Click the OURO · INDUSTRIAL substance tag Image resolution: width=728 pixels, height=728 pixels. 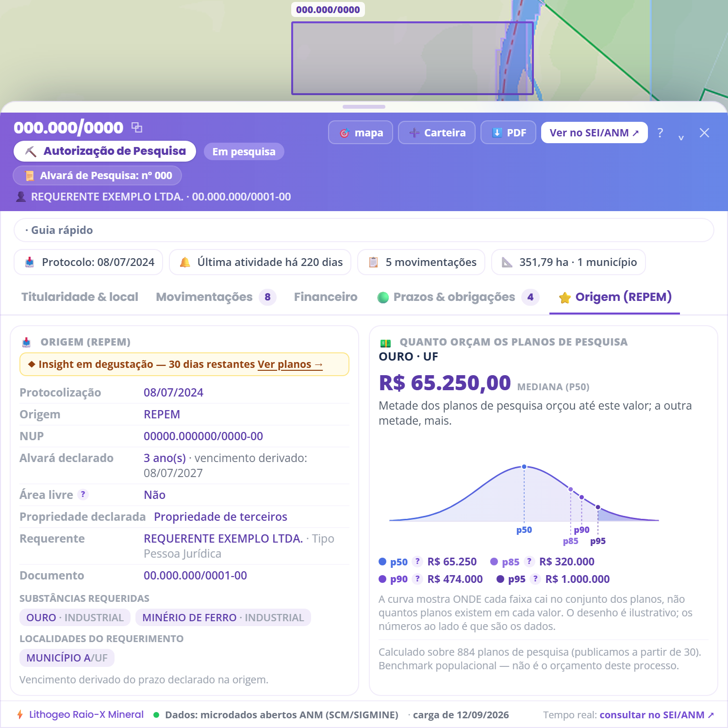(75, 617)
